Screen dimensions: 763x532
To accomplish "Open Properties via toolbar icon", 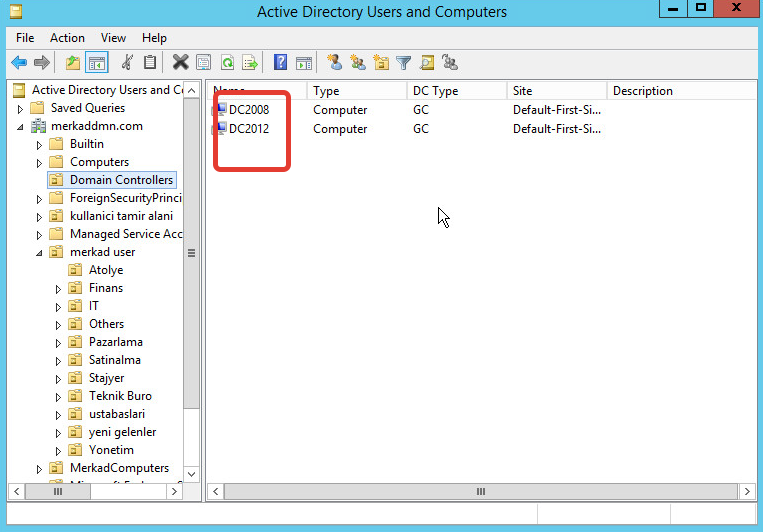I will (203, 63).
